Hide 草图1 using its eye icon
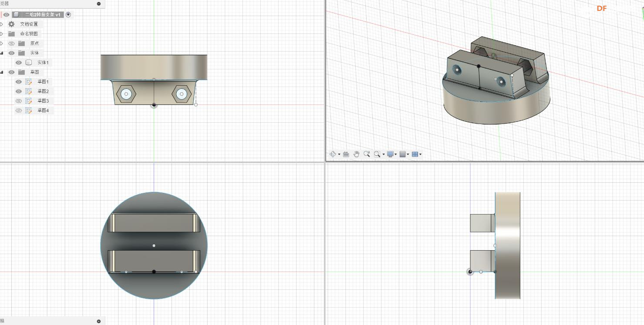Image resolution: width=644 pixels, height=325 pixels. click(x=19, y=82)
